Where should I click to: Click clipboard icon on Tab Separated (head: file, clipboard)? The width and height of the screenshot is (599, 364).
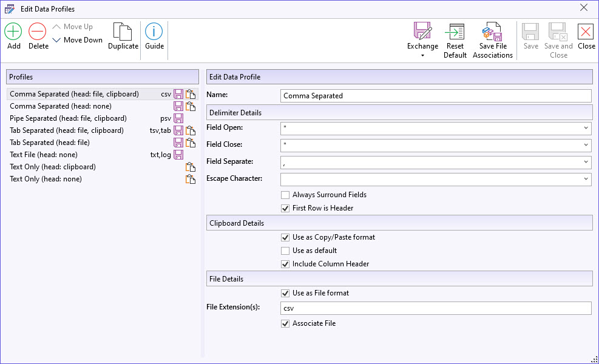(191, 130)
